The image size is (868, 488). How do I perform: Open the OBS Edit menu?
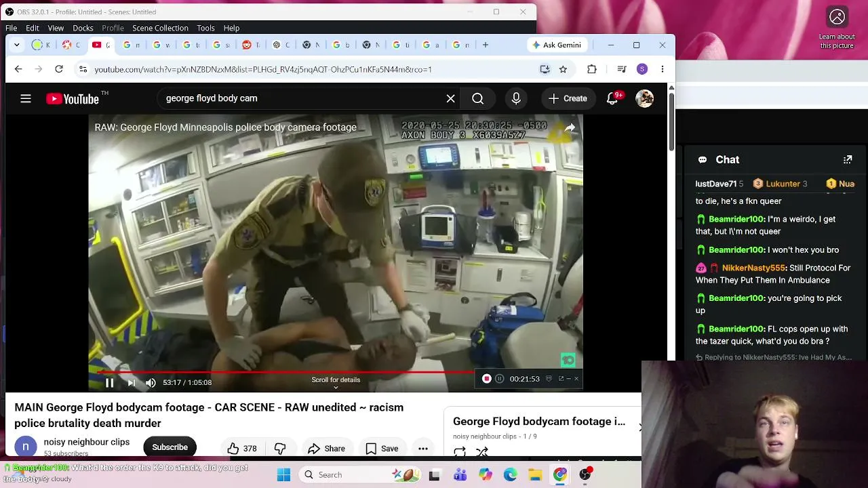tap(33, 28)
